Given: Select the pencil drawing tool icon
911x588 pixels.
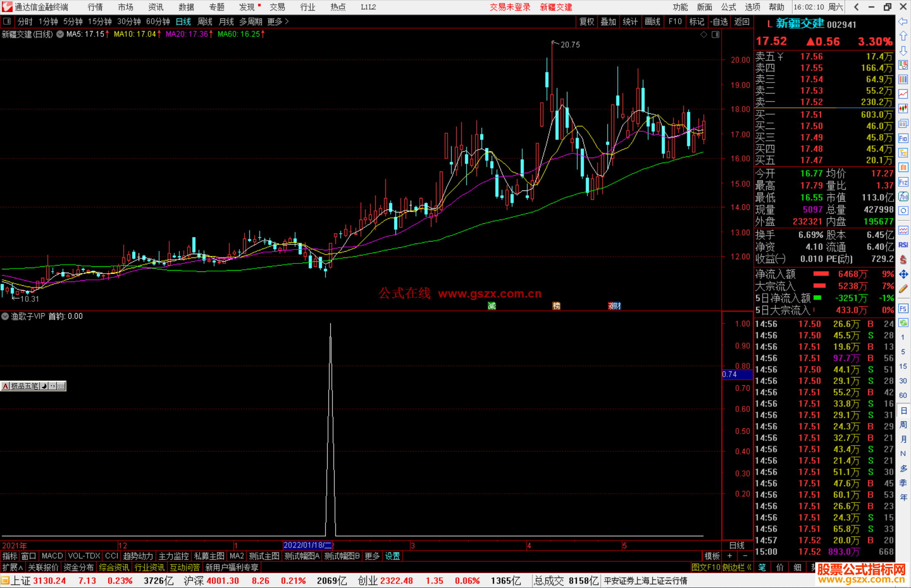Looking at the screenshot, I should coord(903,289).
